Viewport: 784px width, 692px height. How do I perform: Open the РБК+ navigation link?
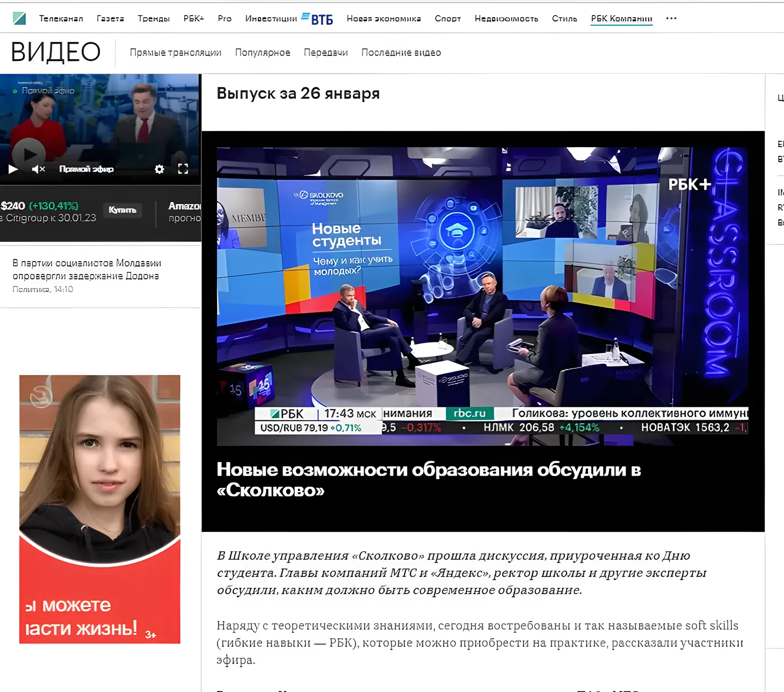(x=194, y=19)
